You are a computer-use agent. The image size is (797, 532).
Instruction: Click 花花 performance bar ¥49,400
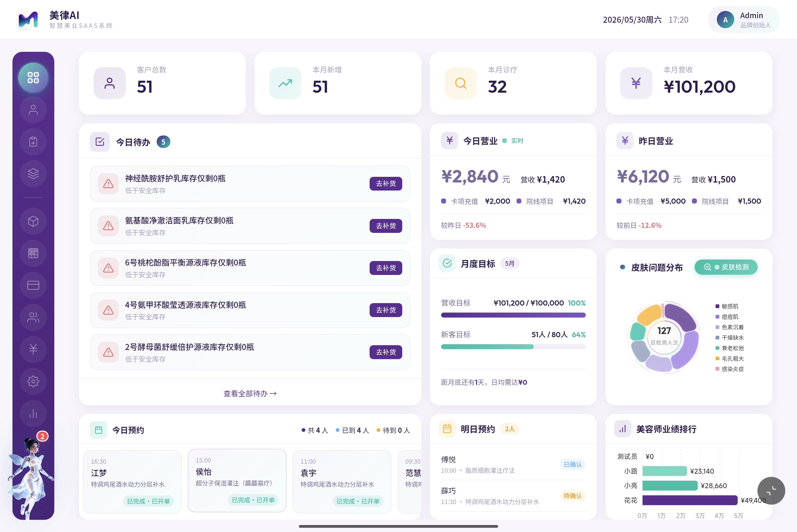(x=690, y=500)
